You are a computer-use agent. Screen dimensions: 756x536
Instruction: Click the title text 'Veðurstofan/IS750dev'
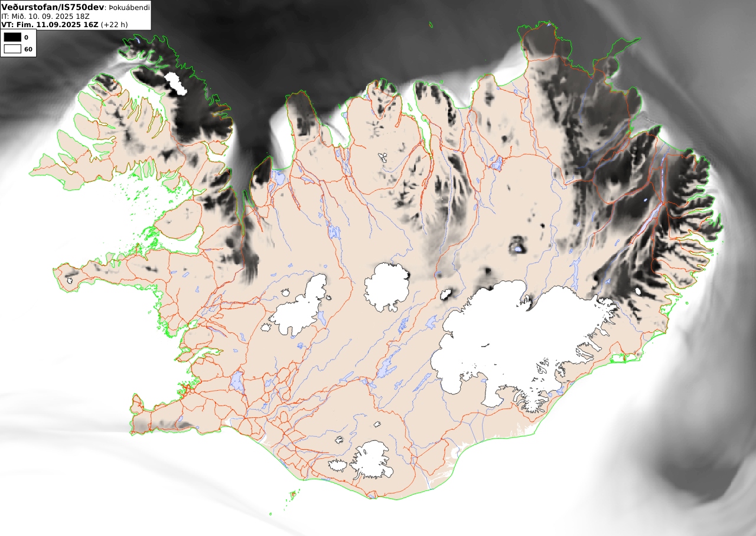pyautogui.click(x=53, y=7)
